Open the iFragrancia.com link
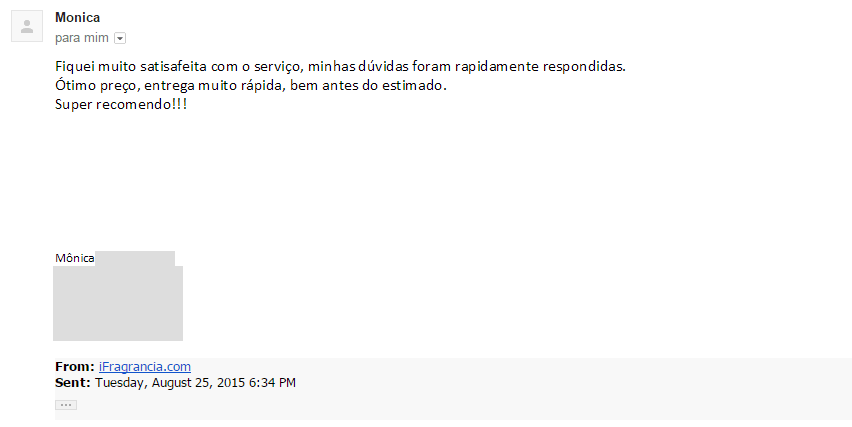This screenshot has height=427, width=852. [x=145, y=367]
